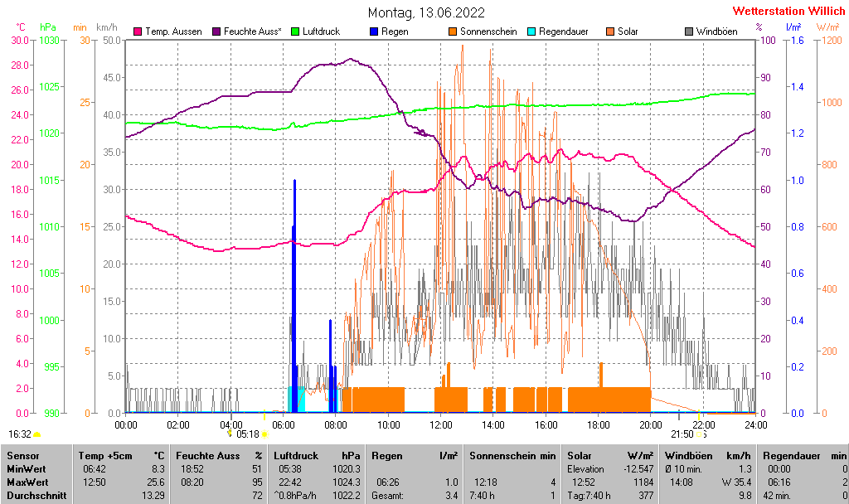Image resolution: width=849 pixels, height=504 pixels.
Task: Click the Regendauer min table header
Action: 804,456
